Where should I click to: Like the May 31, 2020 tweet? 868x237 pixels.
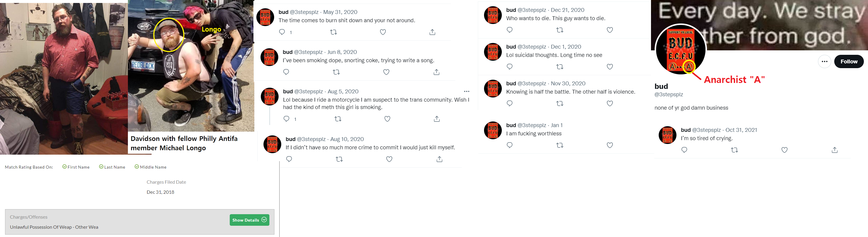383,32
